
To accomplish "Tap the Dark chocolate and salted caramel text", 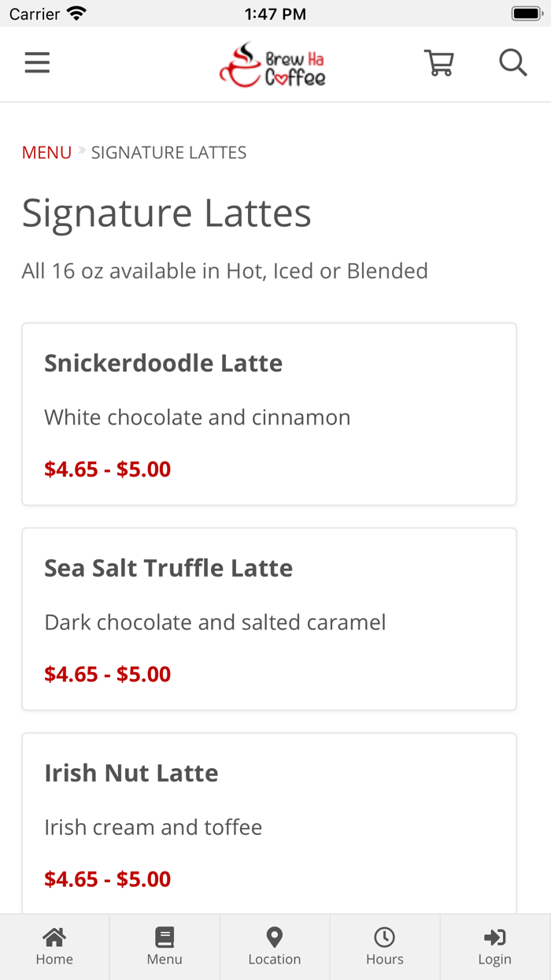I will click(x=215, y=622).
